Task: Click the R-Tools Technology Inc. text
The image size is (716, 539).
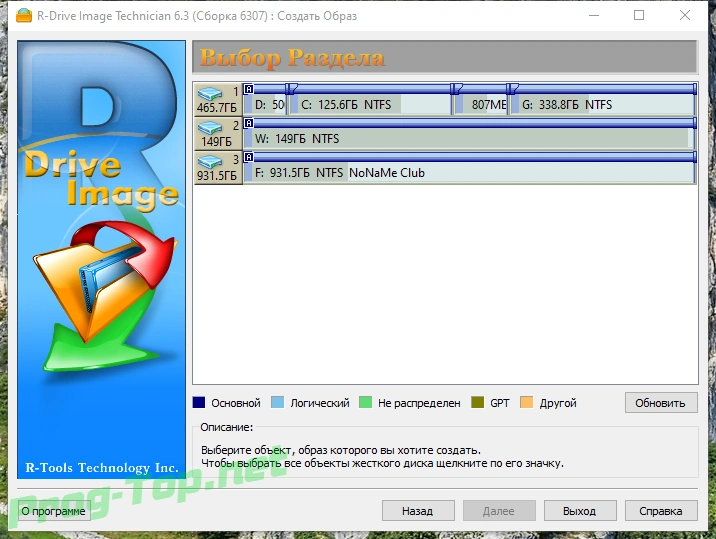Action: (101, 468)
